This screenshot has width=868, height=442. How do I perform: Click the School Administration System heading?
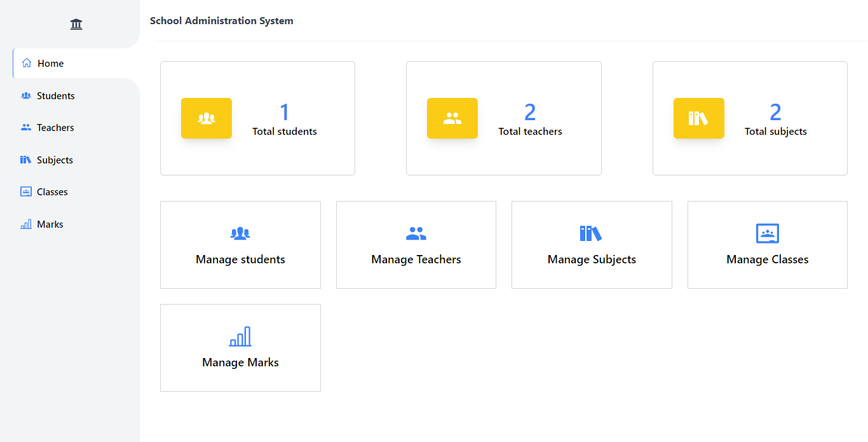221,20
